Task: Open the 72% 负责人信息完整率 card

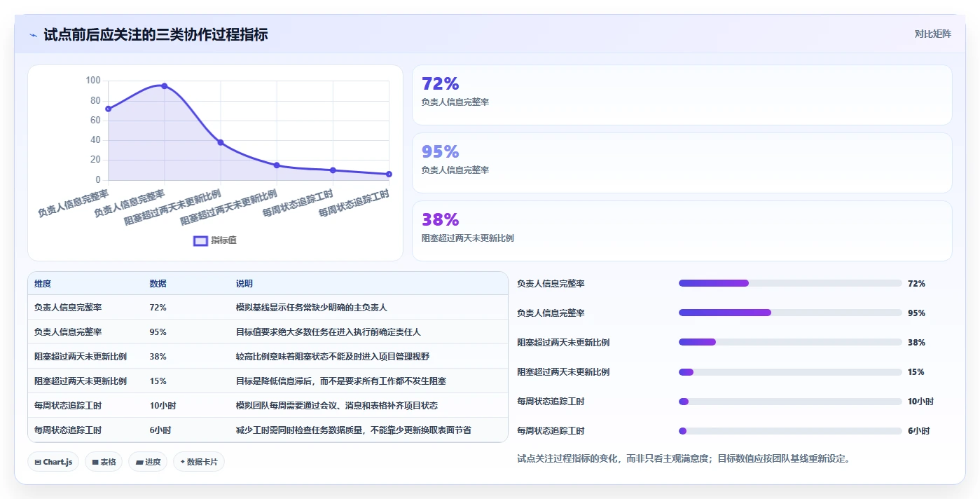Action: [x=682, y=95]
